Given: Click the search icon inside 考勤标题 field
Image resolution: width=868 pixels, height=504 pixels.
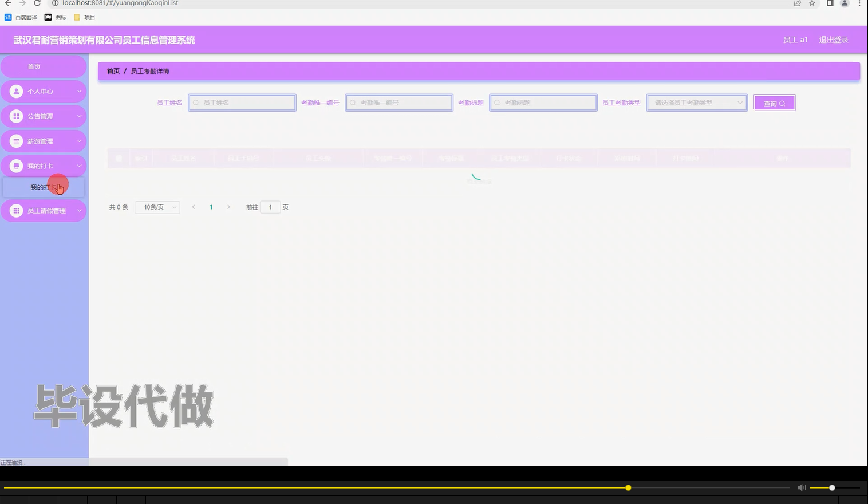Looking at the screenshot, I should (x=496, y=102).
